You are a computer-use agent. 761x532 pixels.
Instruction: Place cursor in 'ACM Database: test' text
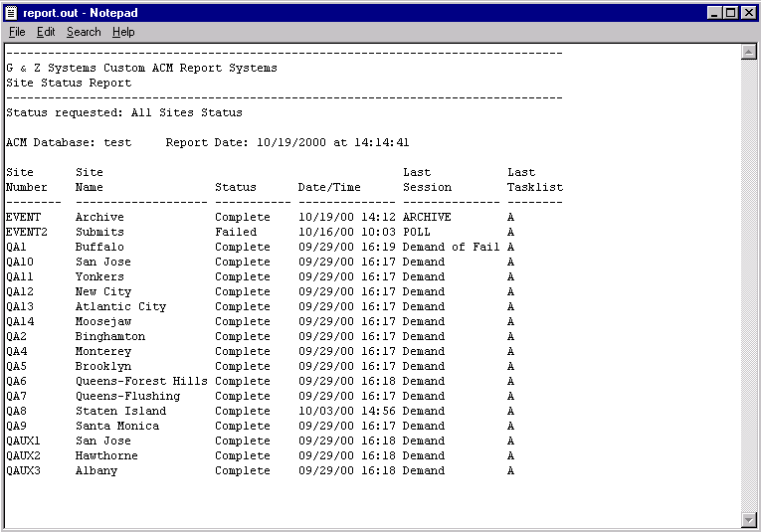pos(69,143)
